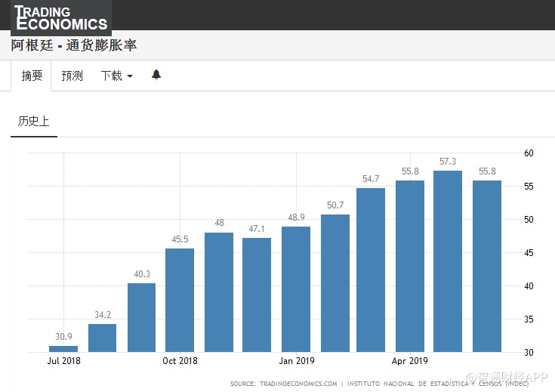Click the Jul 2018 bar labeled 30.9
The image size is (555, 392).
click(63, 348)
